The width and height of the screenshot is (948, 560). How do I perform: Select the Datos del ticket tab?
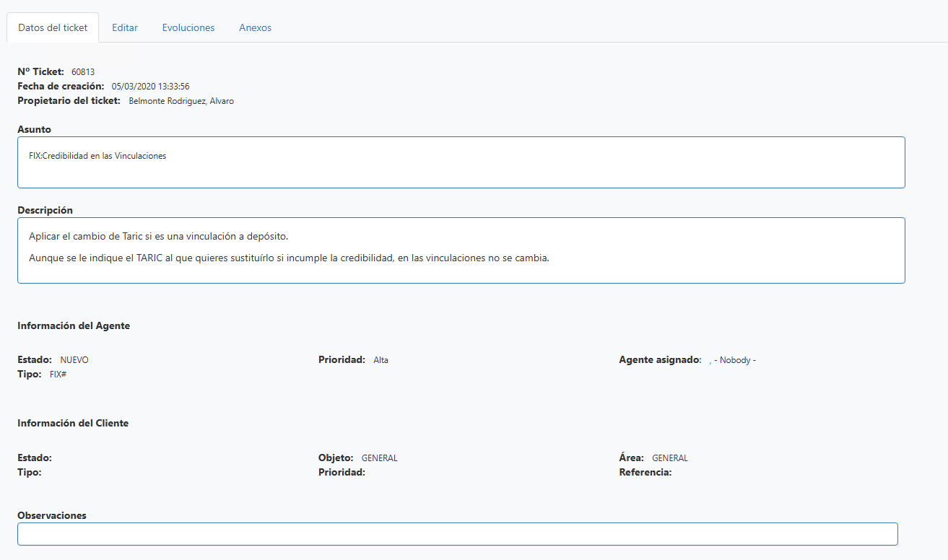(53, 27)
